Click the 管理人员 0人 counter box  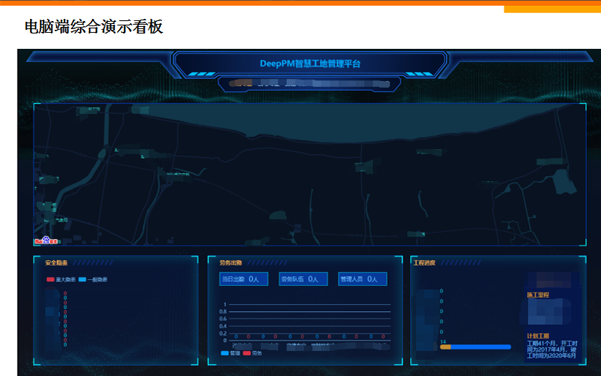click(x=363, y=279)
